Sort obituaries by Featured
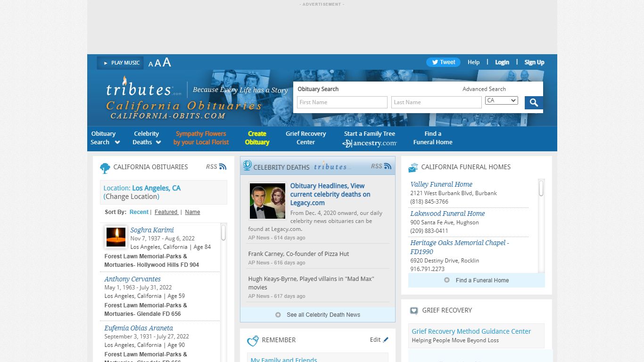The width and height of the screenshot is (644, 362). click(166, 212)
